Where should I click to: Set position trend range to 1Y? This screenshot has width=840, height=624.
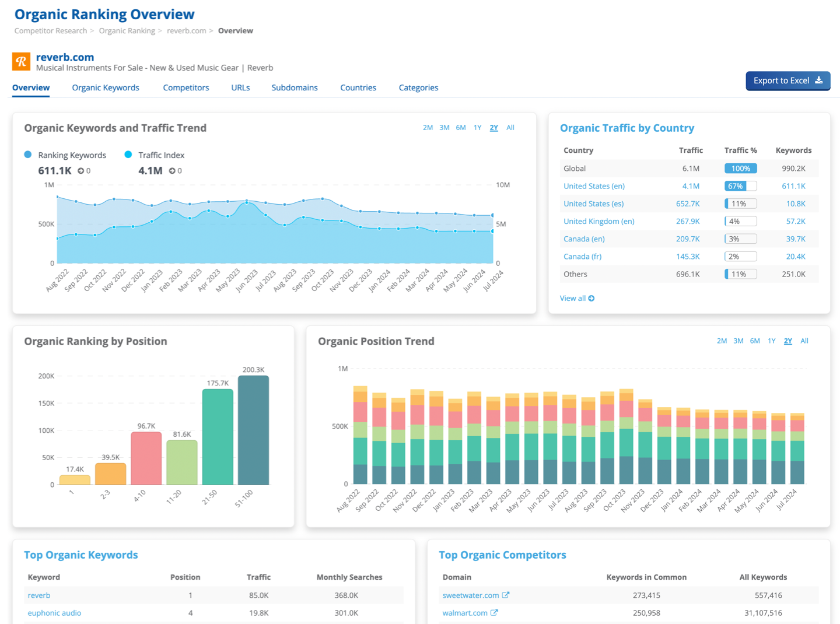[x=771, y=341]
